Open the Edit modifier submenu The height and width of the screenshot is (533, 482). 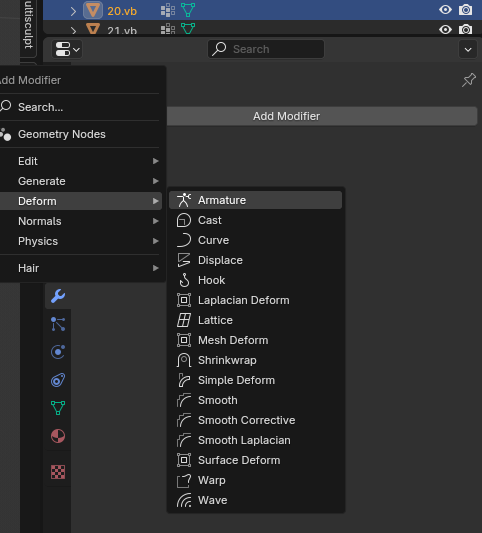(x=81, y=161)
